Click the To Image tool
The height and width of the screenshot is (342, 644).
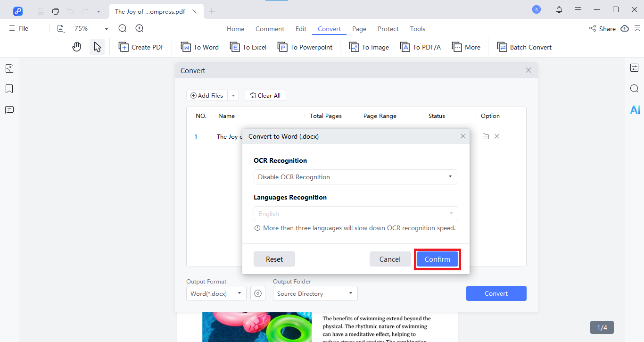click(369, 47)
